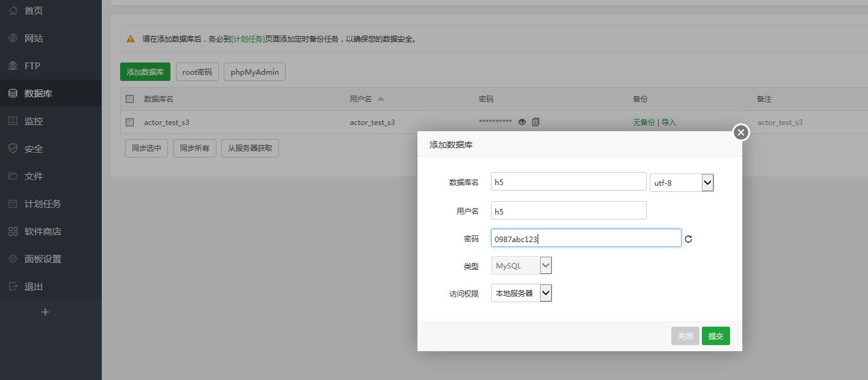Click into the 数据库名 input field

click(568, 182)
